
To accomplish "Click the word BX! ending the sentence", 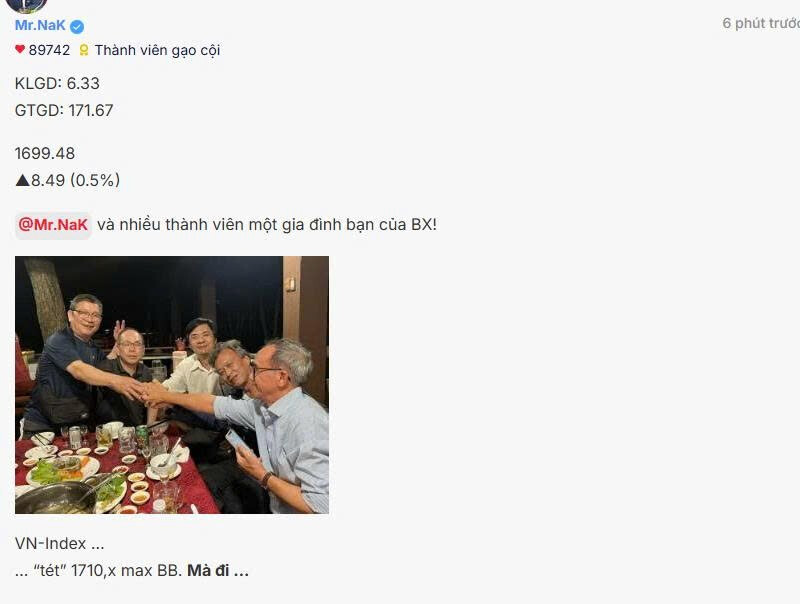I will point(423,224).
